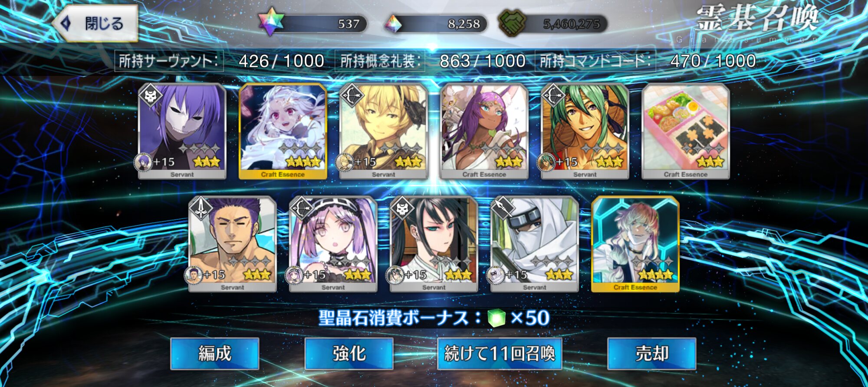Viewport: 868px width, 387px height.
Task: Tap the Saber class icon on the muscular servant card
Action: coord(201,208)
